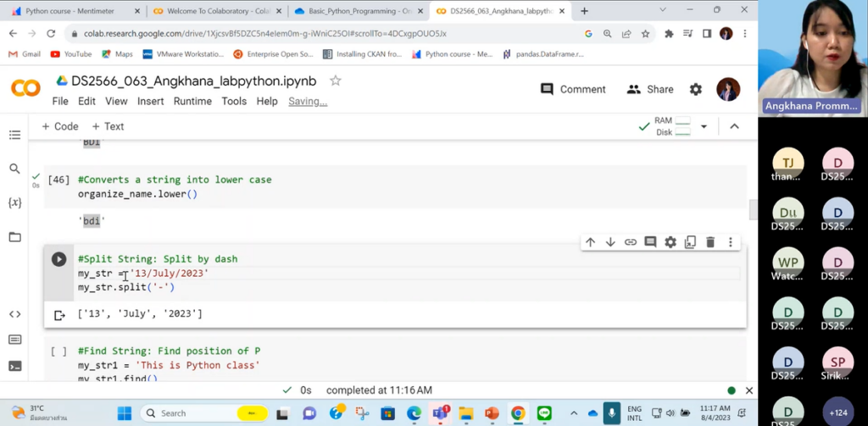Copy link to cell icon
Screen dimensions: 868x426
pos(631,242)
